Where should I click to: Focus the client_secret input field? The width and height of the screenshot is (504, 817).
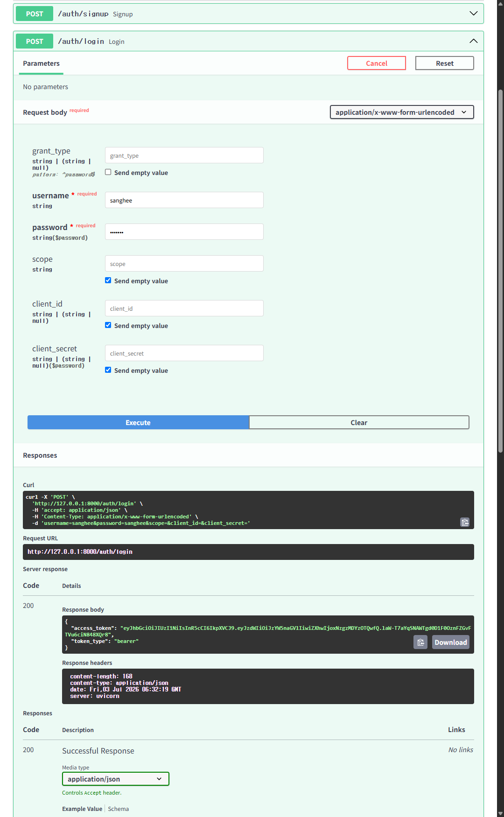[184, 353]
